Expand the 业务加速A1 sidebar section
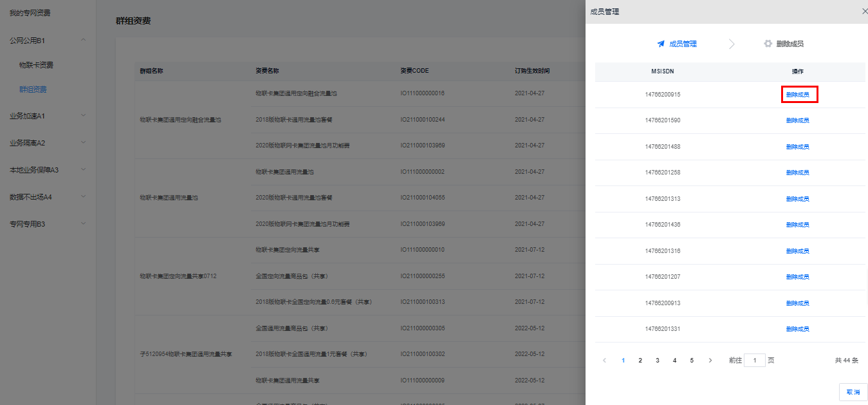Screen dimensions: 868x405 tap(83, 116)
